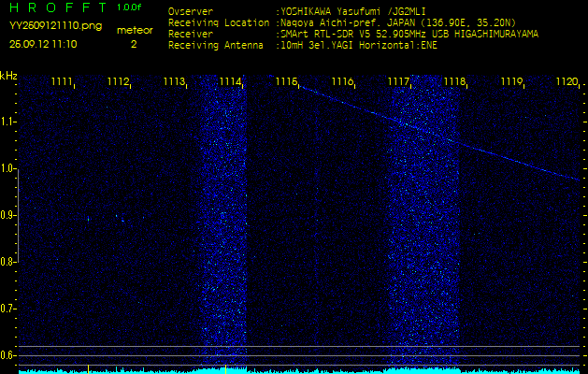Click the 1111 time marker

pyautogui.click(x=62, y=82)
